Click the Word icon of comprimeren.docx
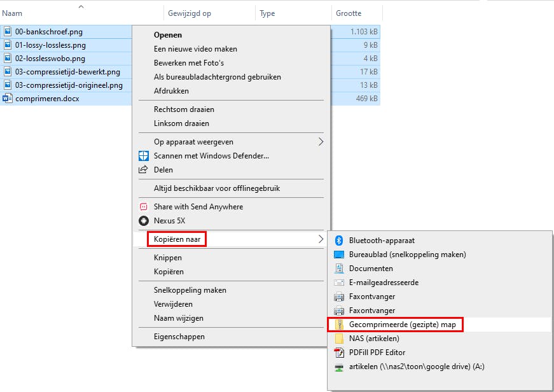 (8, 99)
